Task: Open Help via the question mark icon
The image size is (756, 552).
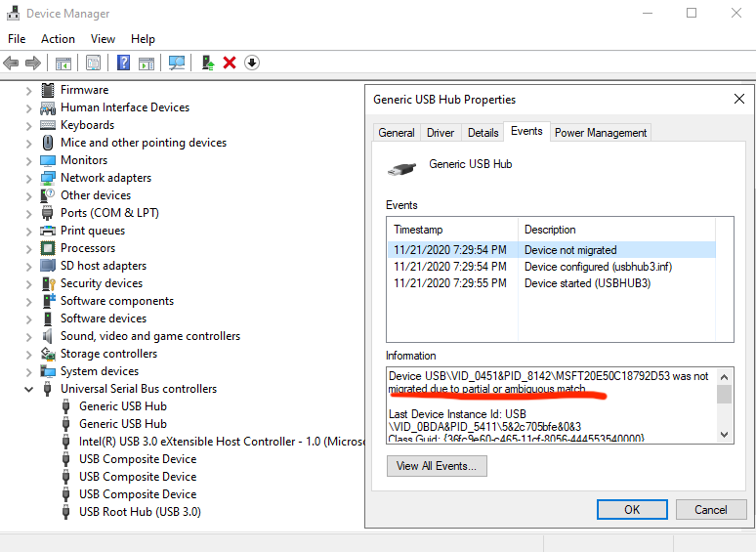Action: 124,63
